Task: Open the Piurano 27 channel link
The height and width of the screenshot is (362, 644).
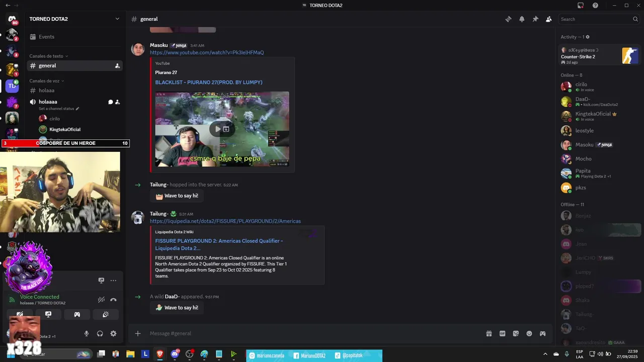Action: tap(166, 72)
